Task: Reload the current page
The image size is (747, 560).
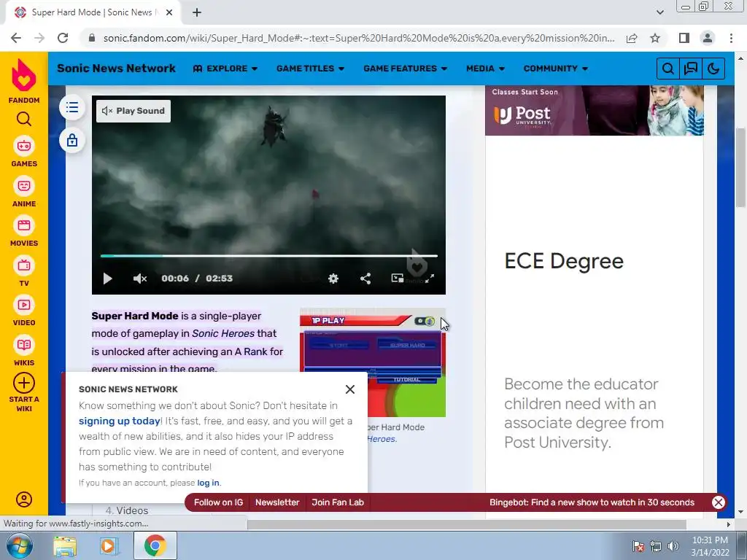Action: pos(63,38)
